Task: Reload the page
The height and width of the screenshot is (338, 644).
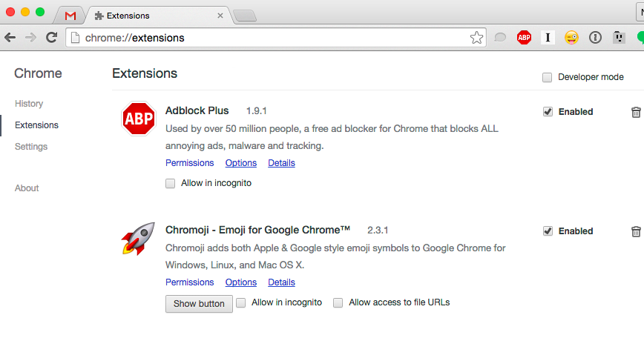Action: (x=51, y=37)
